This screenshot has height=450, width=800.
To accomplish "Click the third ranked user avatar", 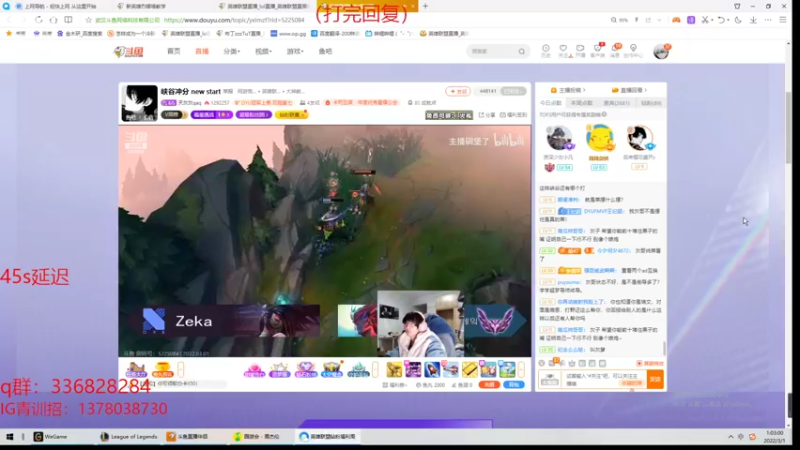I will coord(639,138).
